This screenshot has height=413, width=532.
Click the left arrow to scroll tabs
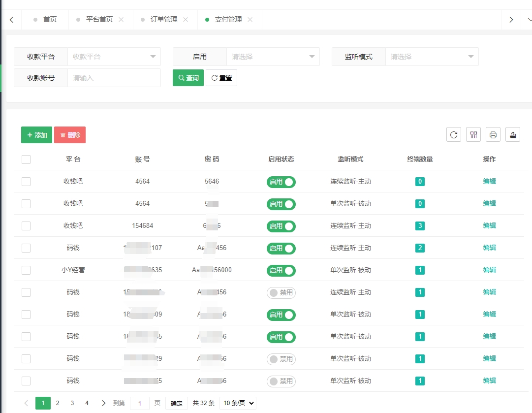click(x=11, y=20)
